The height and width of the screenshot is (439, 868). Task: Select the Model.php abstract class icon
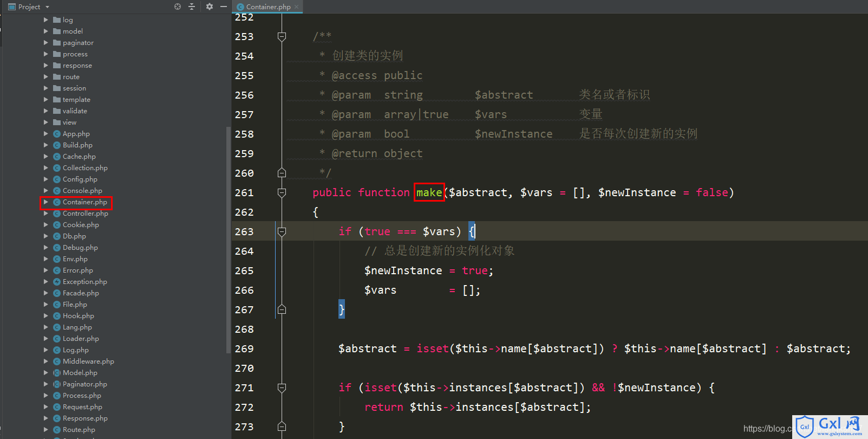point(57,373)
